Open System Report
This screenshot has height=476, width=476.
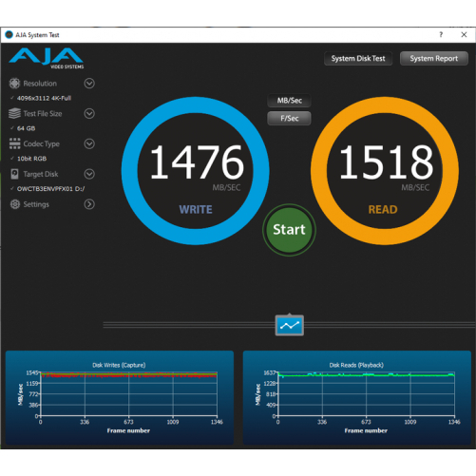click(434, 59)
